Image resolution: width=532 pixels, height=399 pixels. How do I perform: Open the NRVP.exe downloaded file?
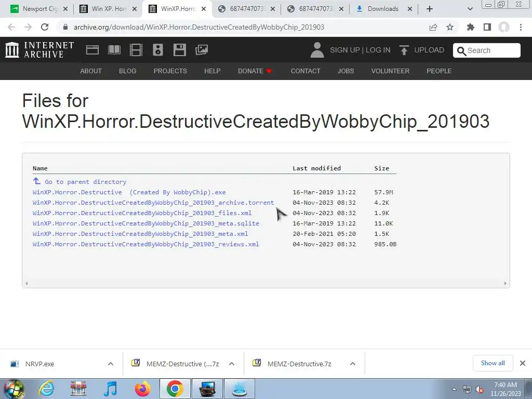tap(39, 364)
